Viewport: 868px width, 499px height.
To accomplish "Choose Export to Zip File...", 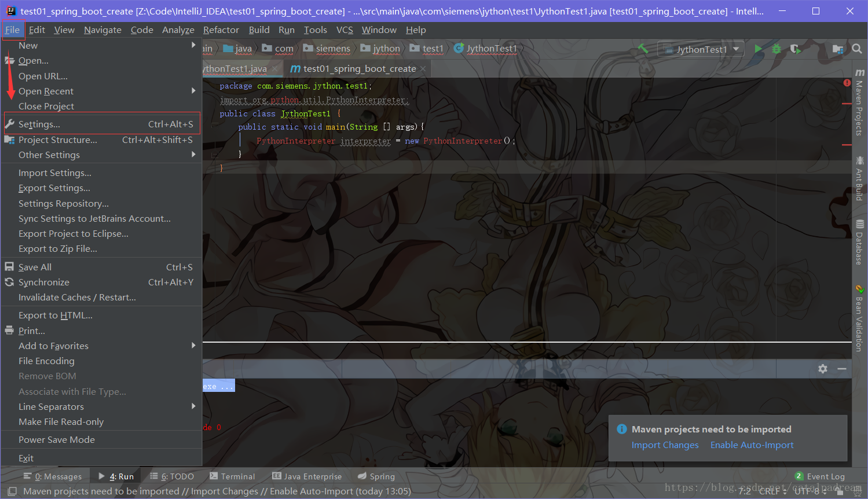I will [101, 248].
